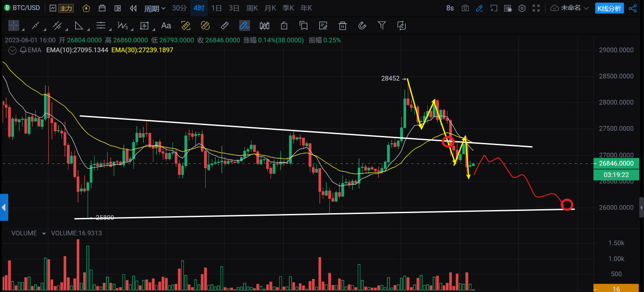Image resolution: width=644 pixels, height=292 pixels.
Task: Select the horizontal levels (Fibonacci) tool
Action: (101, 26)
